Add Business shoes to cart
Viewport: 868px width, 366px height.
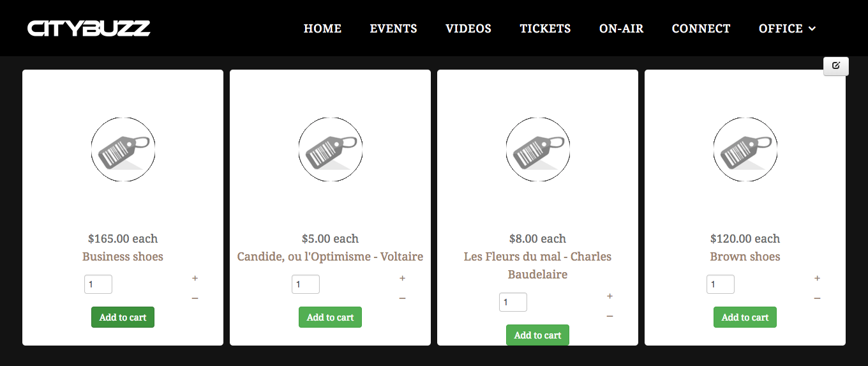(123, 317)
